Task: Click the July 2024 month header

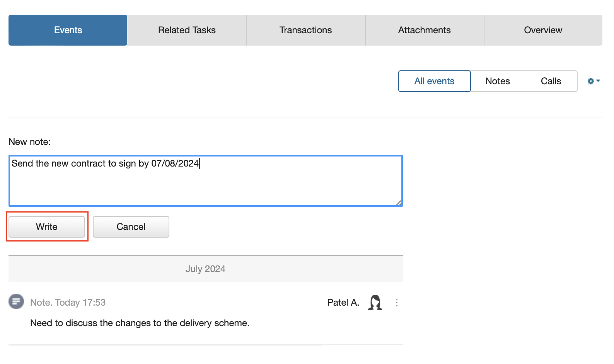Action: pos(206,269)
